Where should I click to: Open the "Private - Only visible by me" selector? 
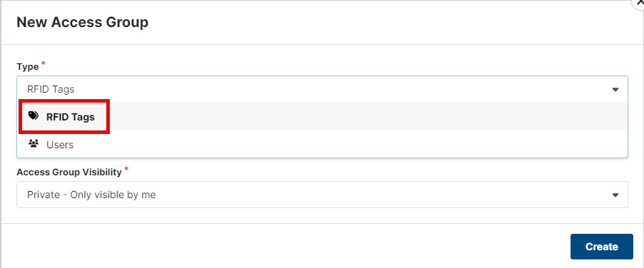322,195
